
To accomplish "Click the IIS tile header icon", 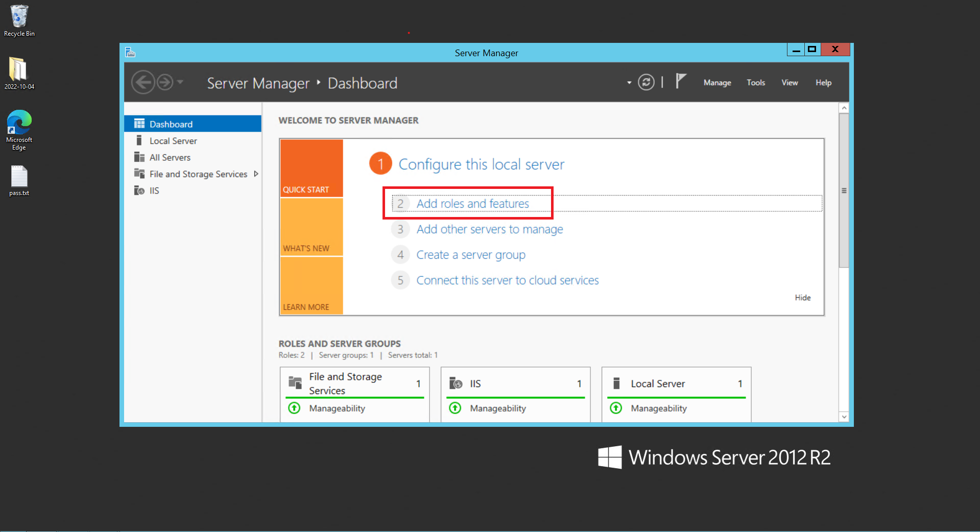I will [456, 383].
